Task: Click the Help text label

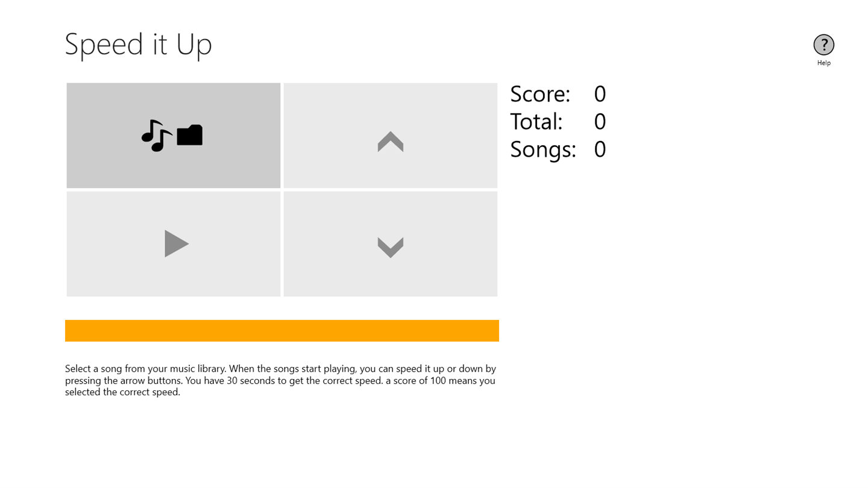Action: (x=823, y=63)
